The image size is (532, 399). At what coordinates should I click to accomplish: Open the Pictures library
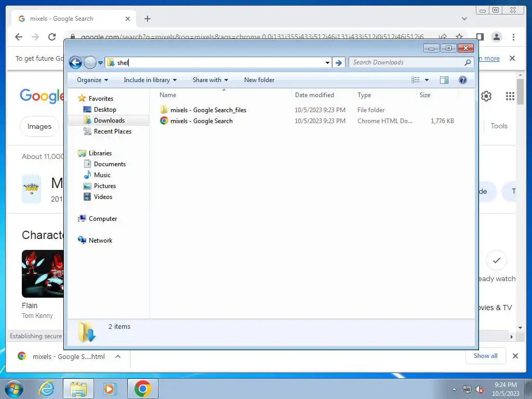(x=105, y=186)
